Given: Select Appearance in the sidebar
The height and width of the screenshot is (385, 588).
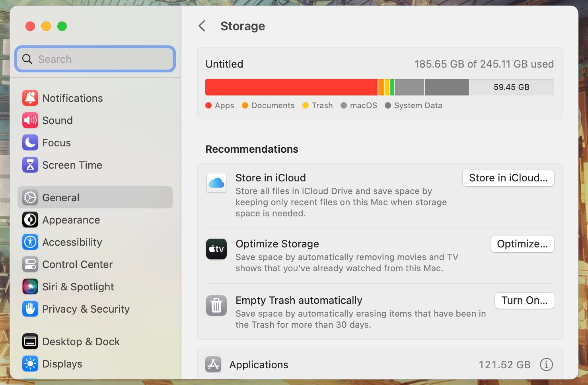Looking at the screenshot, I should coord(71,220).
